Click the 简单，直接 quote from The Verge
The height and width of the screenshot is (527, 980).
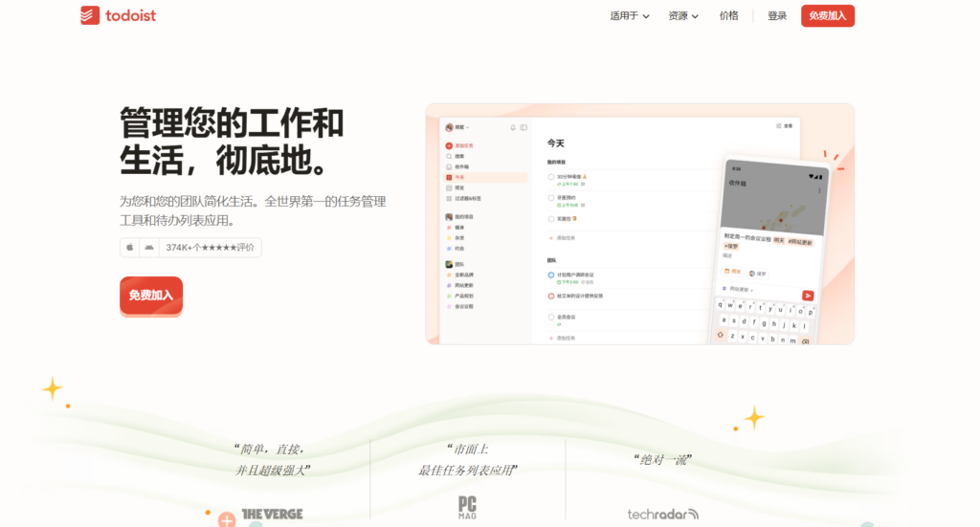270,459
